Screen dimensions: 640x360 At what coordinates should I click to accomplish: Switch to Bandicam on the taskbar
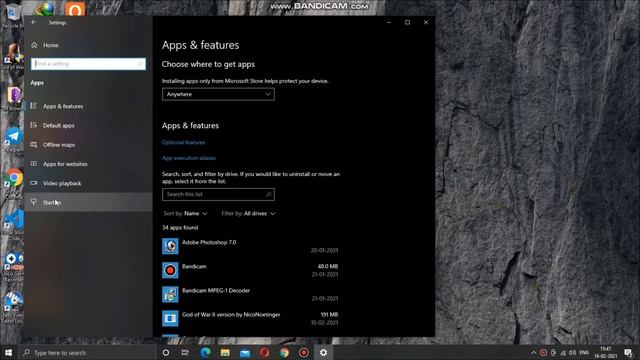tap(304, 353)
